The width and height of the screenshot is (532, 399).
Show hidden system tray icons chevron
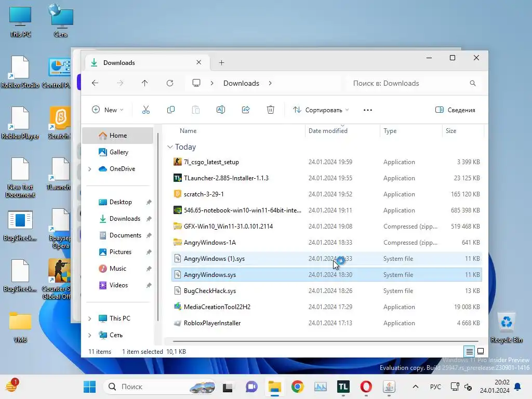(415, 387)
